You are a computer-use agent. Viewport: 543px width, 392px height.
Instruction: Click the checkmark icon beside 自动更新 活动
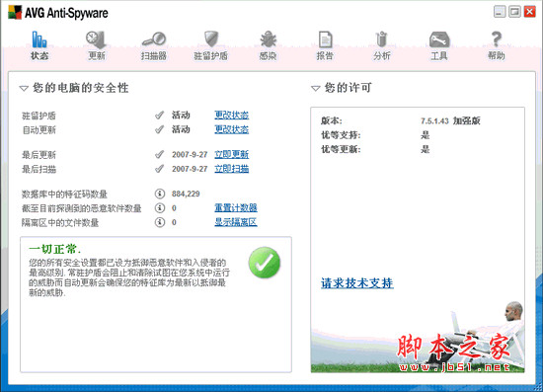(x=159, y=129)
